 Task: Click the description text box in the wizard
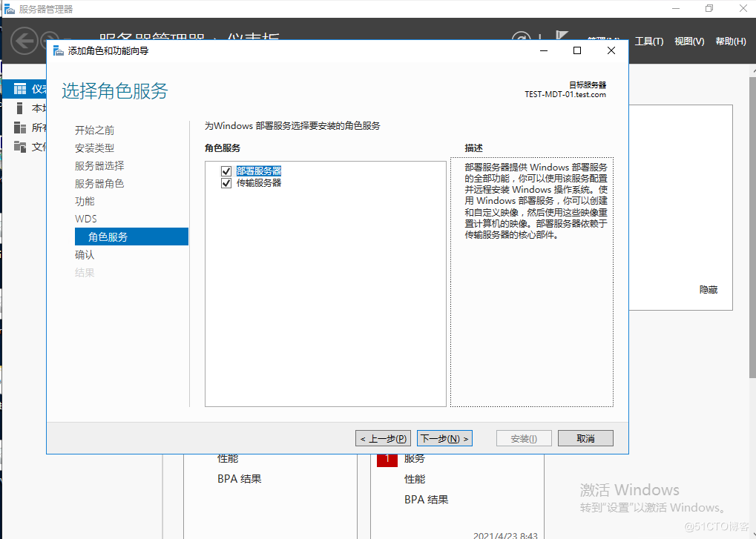(x=532, y=282)
